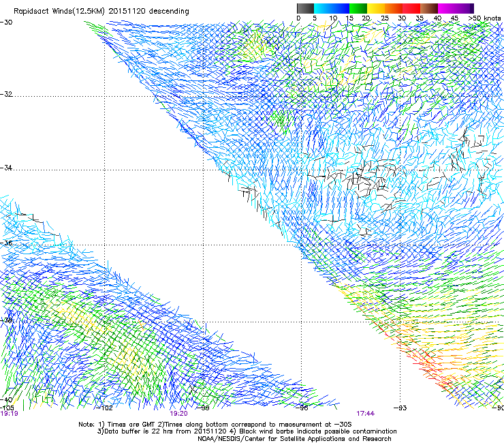Click the '-105' longitude axis label
The width and height of the screenshot is (504, 443).
pyautogui.click(x=7, y=408)
